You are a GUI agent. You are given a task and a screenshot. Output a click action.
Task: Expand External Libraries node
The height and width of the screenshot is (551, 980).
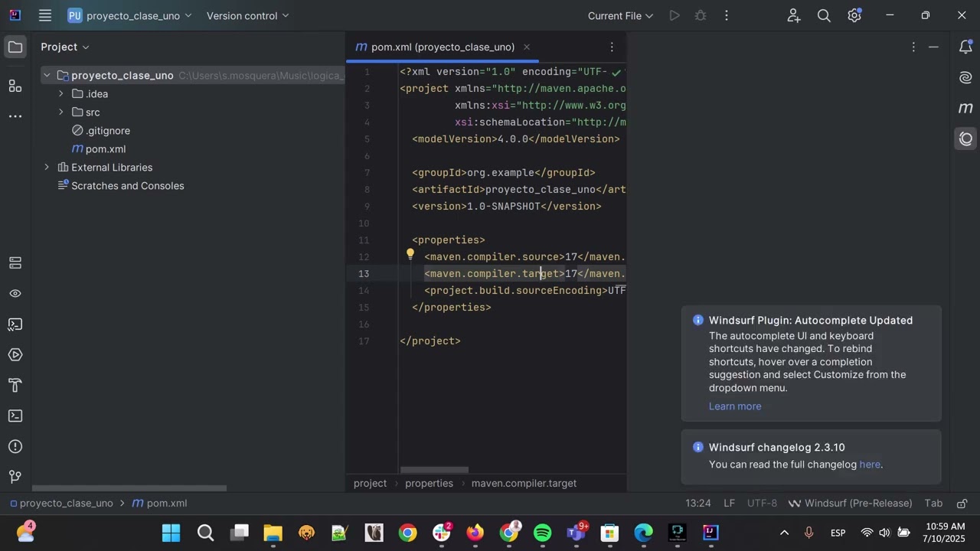(x=47, y=167)
